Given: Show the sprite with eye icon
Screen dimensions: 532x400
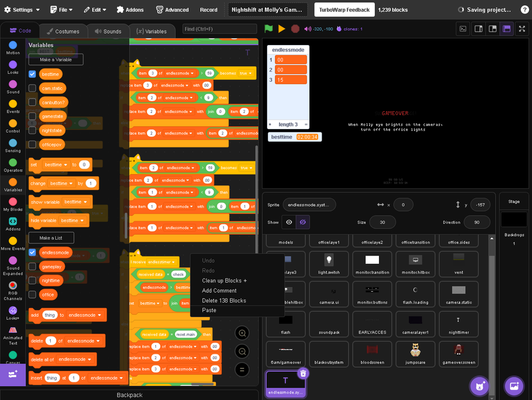Looking at the screenshot, I should [x=289, y=222].
